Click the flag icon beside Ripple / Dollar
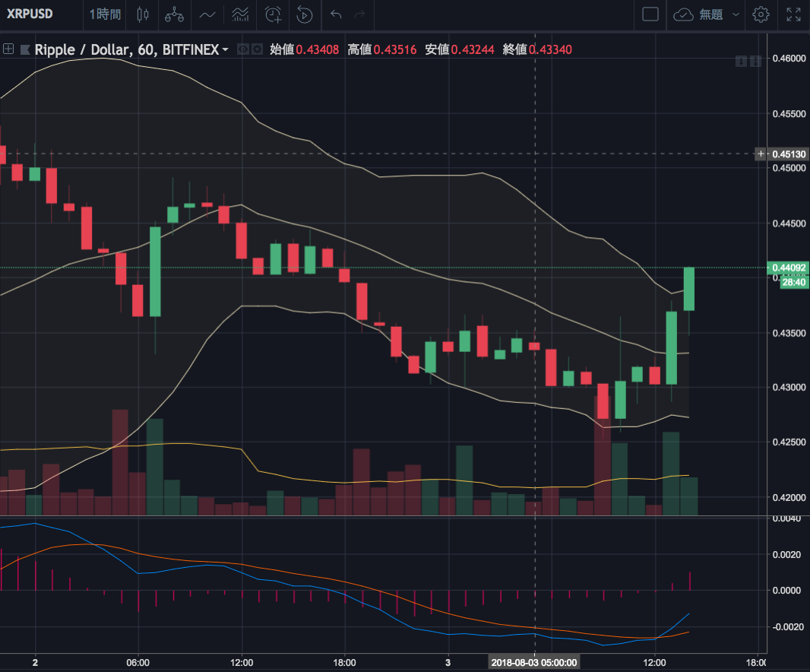The image size is (810, 672). [x=25, y=49]
